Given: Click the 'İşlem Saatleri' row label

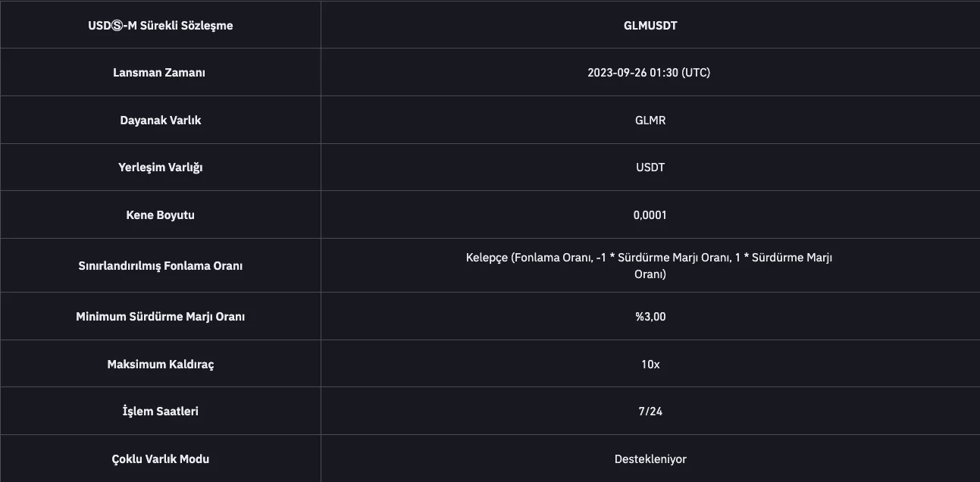Looking at the screenshot, I should (161, 412).
